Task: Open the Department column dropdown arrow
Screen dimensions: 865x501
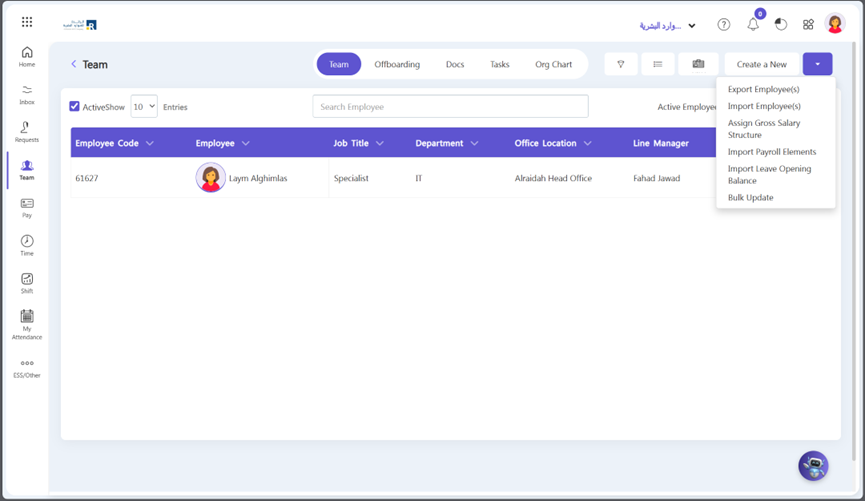Action: point(474,143)
